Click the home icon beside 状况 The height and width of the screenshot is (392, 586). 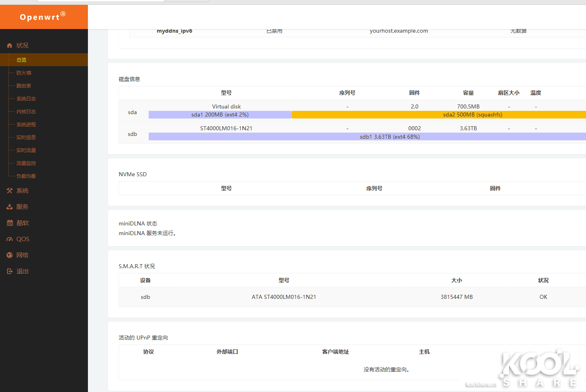click(10, 46)
